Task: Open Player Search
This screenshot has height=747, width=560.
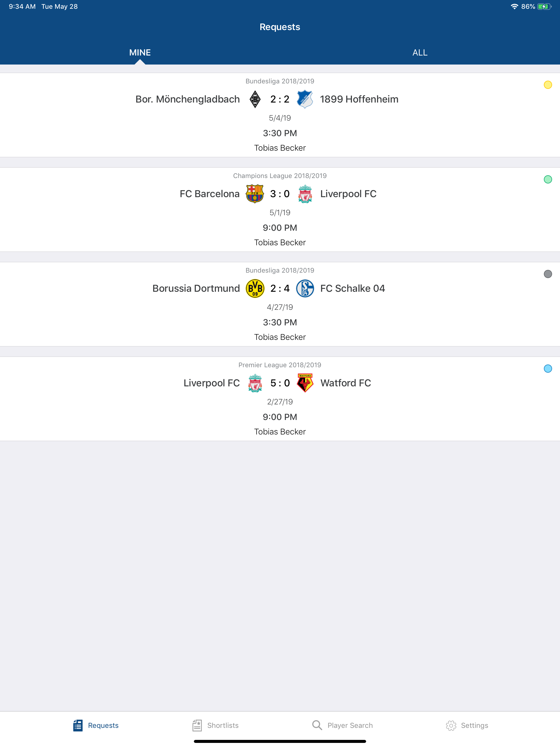Action: point(342,725)
